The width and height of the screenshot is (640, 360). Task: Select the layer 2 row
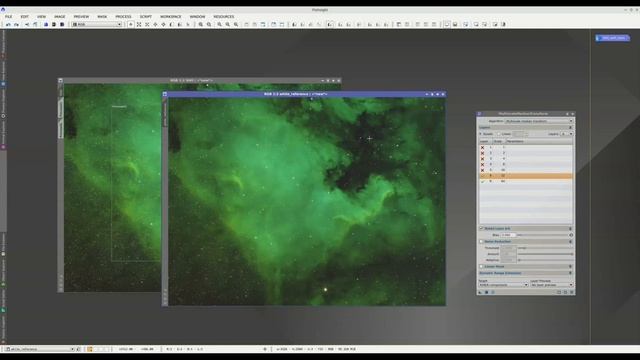point(526,153)
